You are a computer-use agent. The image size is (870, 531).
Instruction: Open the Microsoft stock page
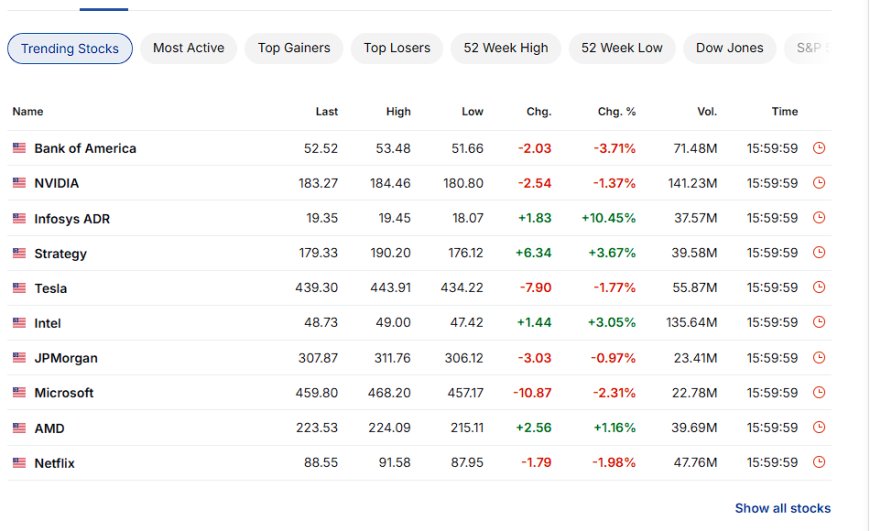pyautogui.click(x=64, y=393)
